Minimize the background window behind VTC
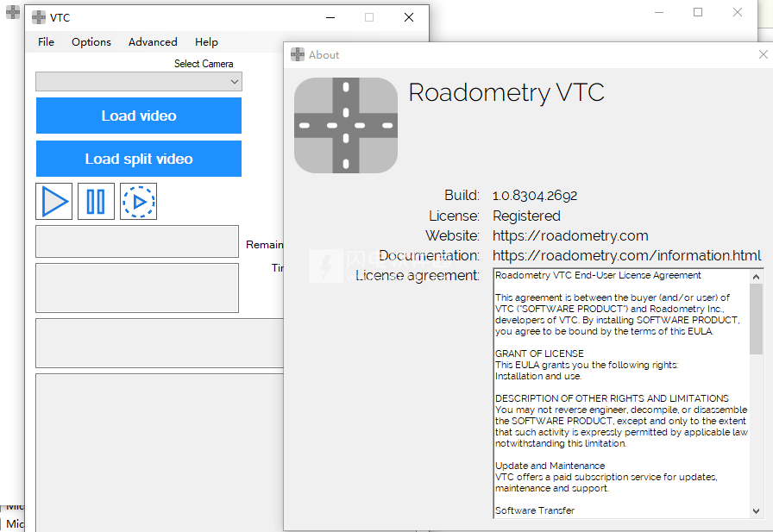 659,12
